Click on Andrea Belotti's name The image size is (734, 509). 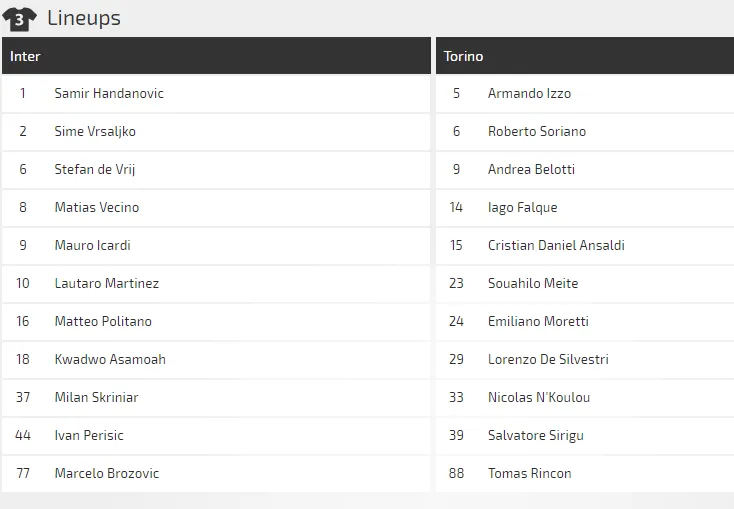pos(531,169)
